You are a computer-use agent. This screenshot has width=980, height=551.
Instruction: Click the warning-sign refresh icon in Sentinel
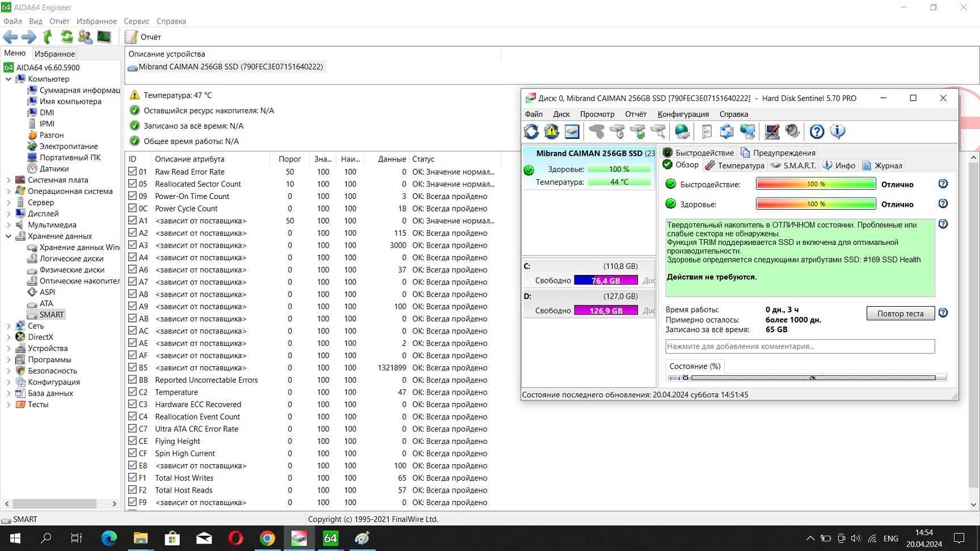(551, 132)
